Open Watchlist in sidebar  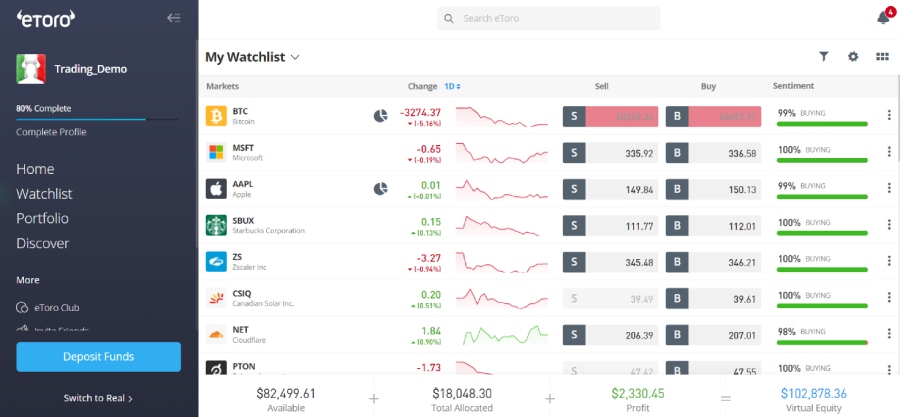[x=44, y=194]
